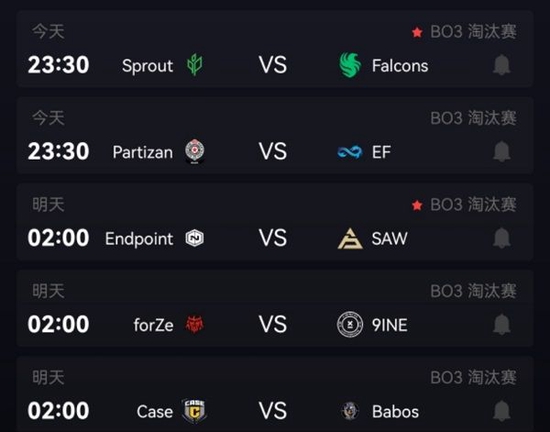The height and width of the screenshot is (432, 550).
Task: Toggle reminder bell for Sprout vs Falcons
Action: [502, 65]
